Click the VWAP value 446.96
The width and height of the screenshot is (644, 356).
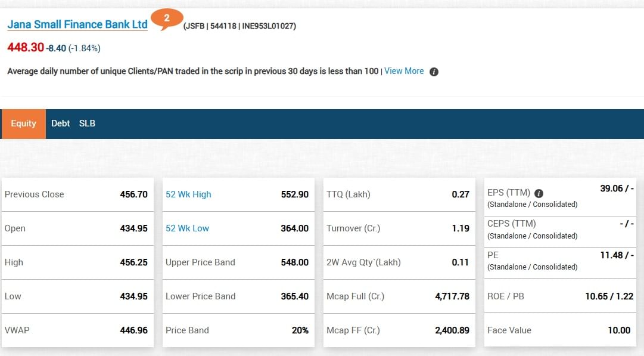pyautogui.click(x=133, y=330)
